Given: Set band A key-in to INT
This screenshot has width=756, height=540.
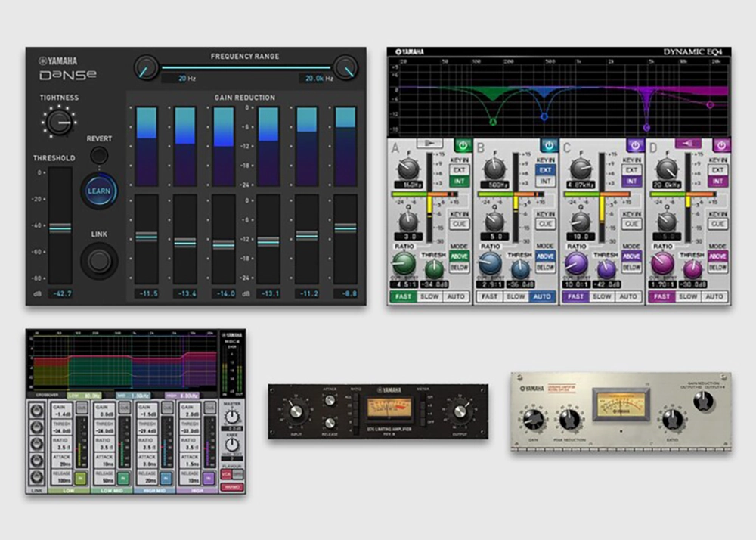Looking at the screenshot, I should [x=459, y=182].
